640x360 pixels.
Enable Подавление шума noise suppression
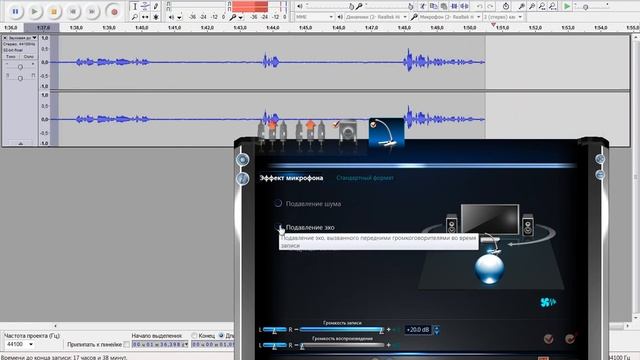point(278,203)
